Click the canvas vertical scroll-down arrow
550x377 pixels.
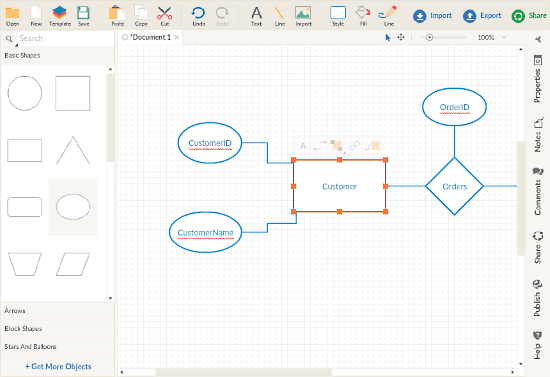521,364
